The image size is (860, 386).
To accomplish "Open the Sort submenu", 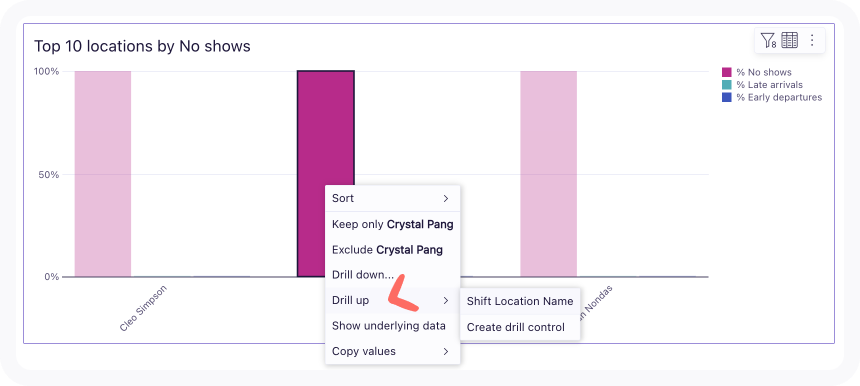I will point(392,198).
